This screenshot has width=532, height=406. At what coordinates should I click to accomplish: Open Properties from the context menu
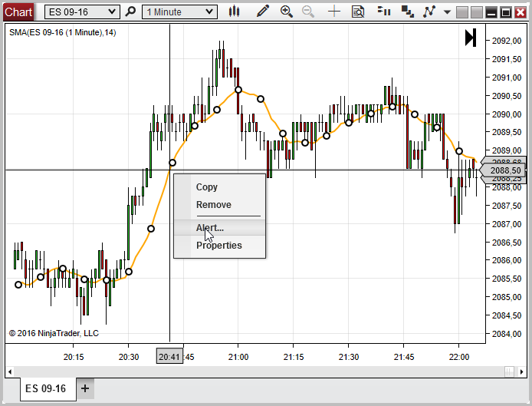pos(218,246)
